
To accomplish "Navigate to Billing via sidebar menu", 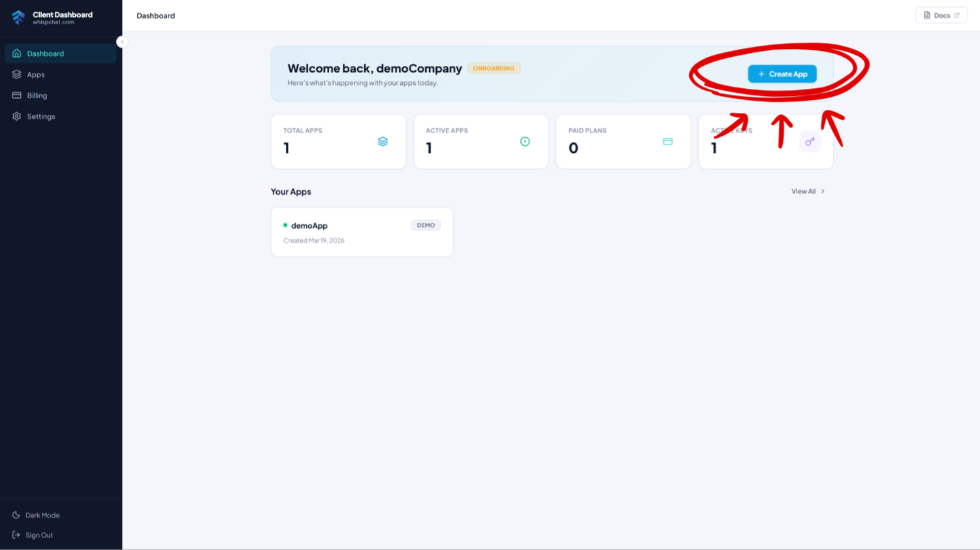I will (37, 95).
